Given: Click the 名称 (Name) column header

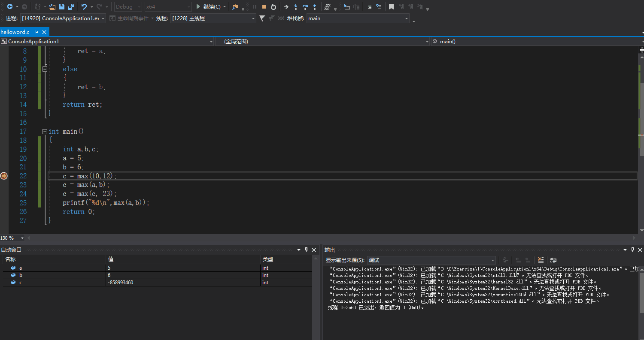Looking at the screenshot, I should coord(55,259).
